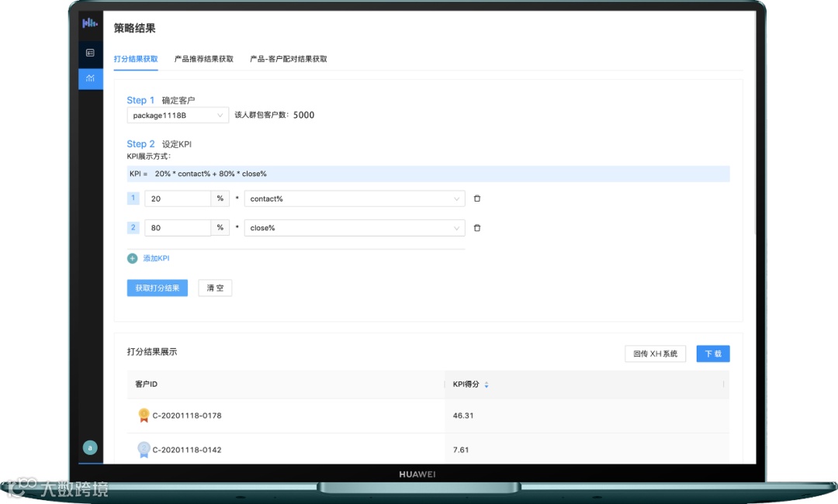Switch to 产品-客户配对结果获取 tab
Screen dimensions: 838x504
289,59
